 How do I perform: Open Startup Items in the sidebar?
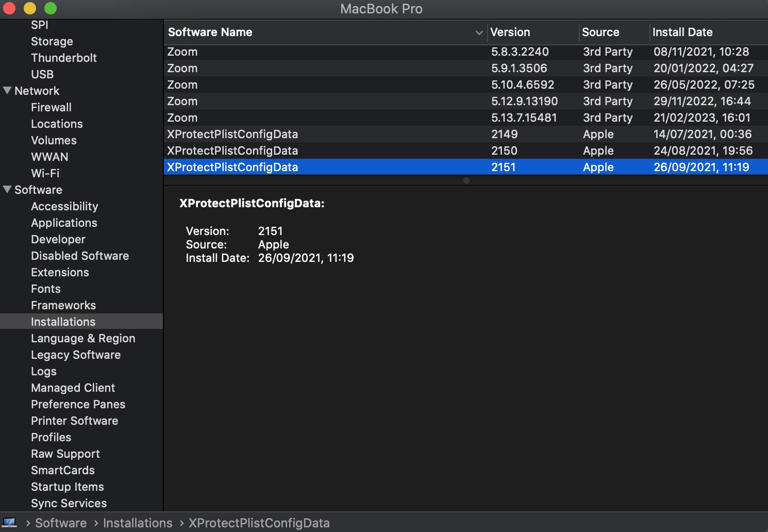pos(68,487)
